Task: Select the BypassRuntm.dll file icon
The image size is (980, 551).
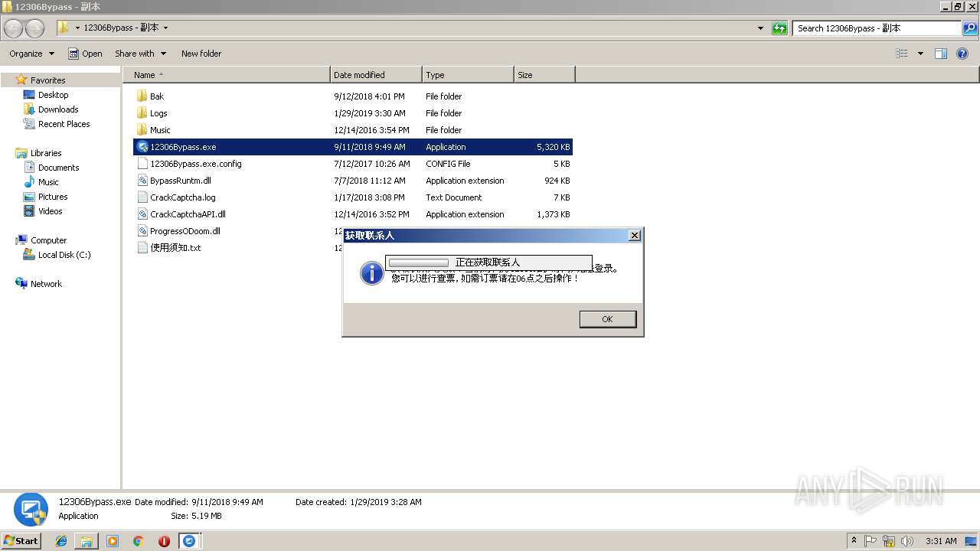Action: pos(142,181)
